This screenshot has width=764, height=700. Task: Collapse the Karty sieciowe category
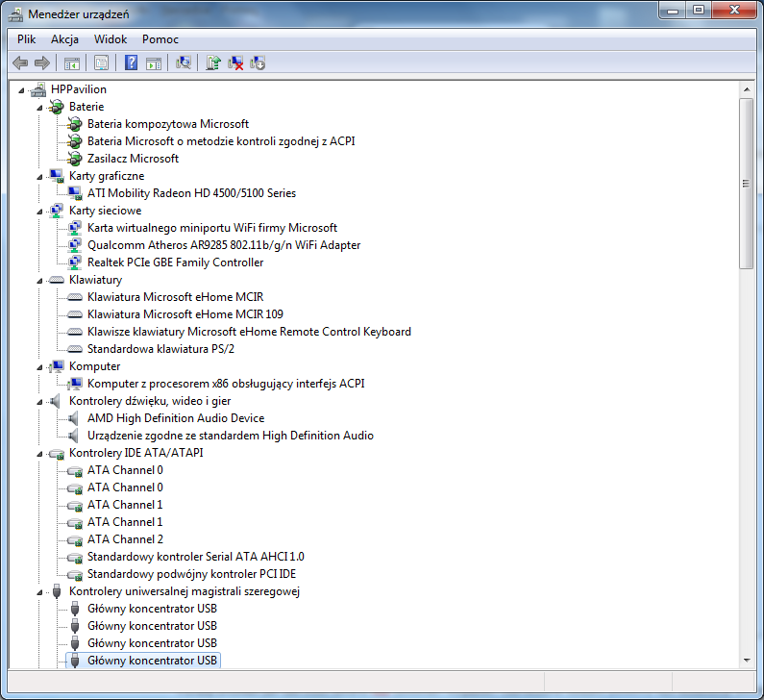click(x=40, y=212)
